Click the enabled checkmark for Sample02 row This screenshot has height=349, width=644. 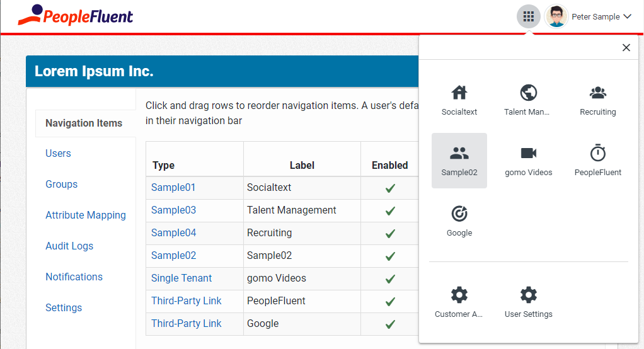(390, 256)
